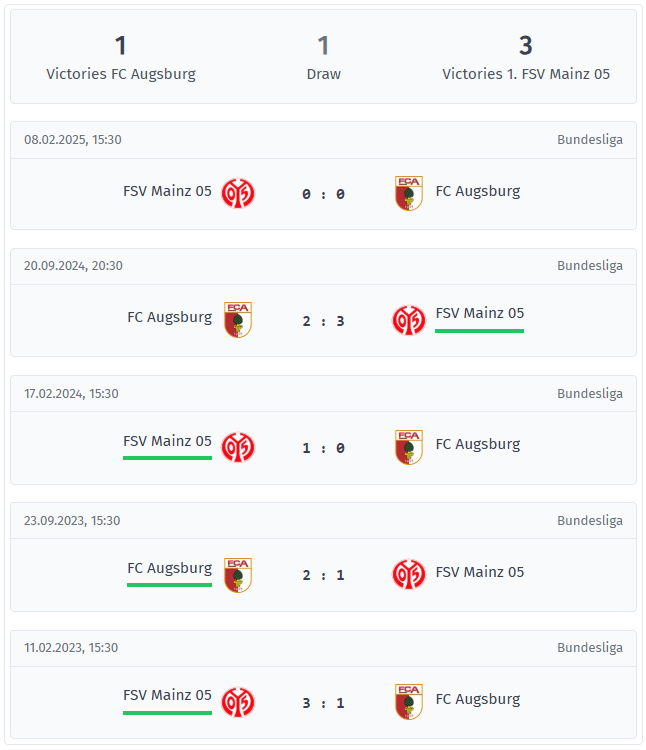
Task: Click Victories 1. FSV Mainz 05 summary
Action: 526,58
